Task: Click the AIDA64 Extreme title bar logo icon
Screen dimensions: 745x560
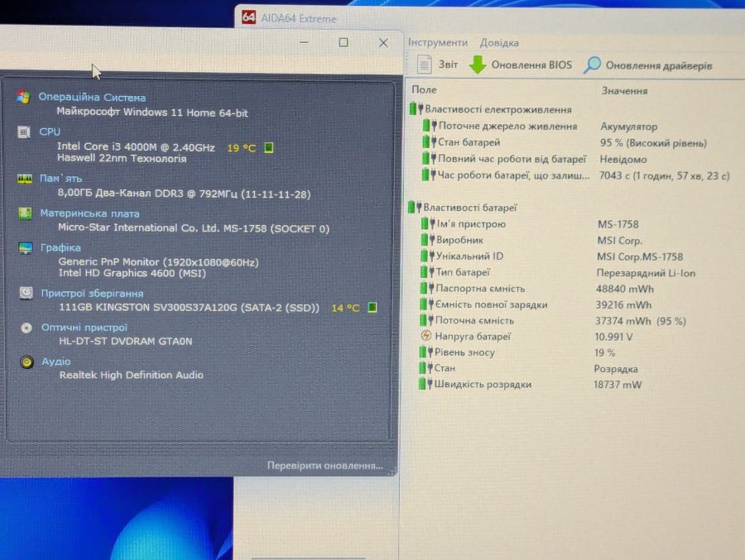Action: point(248,17)
